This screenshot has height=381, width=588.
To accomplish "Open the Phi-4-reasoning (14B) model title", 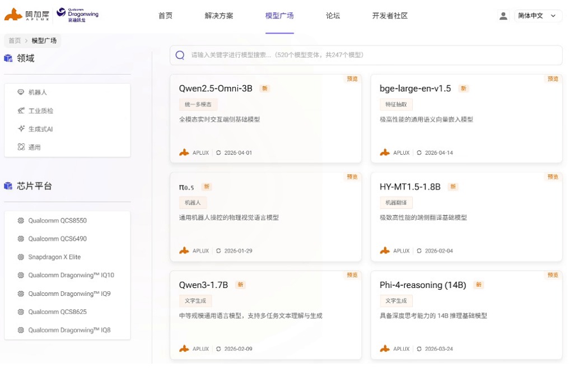I will click(x=423, y=285).
